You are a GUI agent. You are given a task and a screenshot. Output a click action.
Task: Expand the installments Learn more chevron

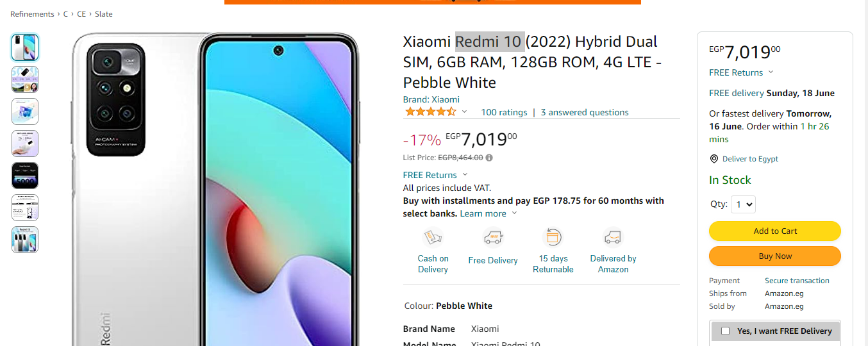(x=514, y=213)
